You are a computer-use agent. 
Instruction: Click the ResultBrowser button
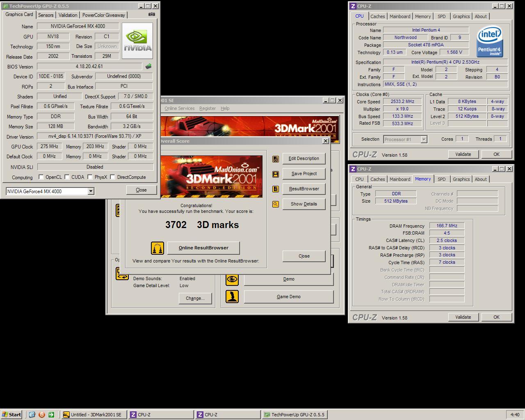304,189
